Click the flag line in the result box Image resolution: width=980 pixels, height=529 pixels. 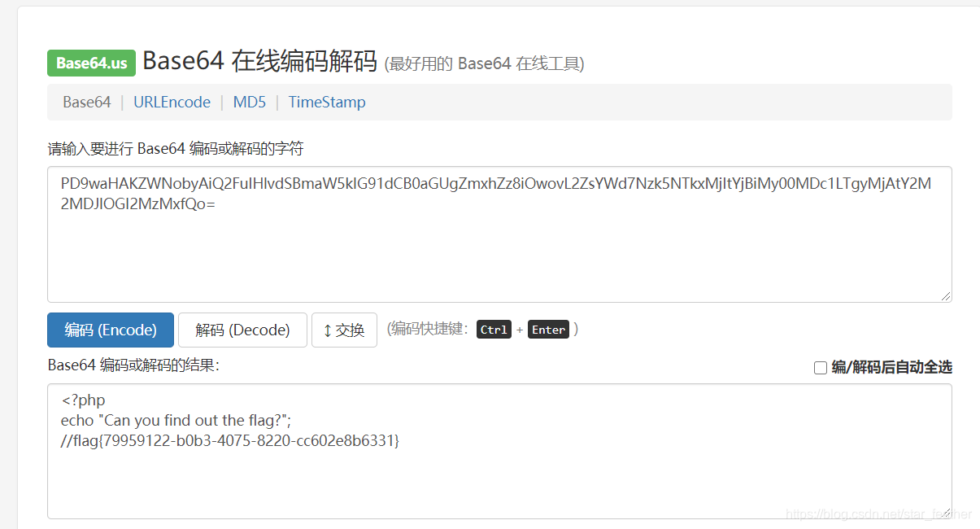click(x=230, y=441)
